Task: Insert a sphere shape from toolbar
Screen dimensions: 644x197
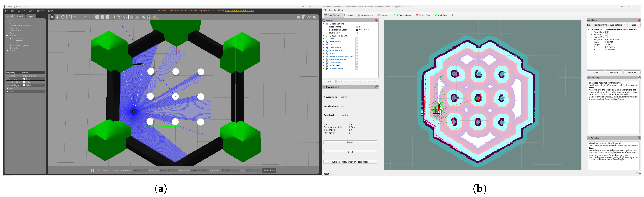Action: click(x=103, y=17)
